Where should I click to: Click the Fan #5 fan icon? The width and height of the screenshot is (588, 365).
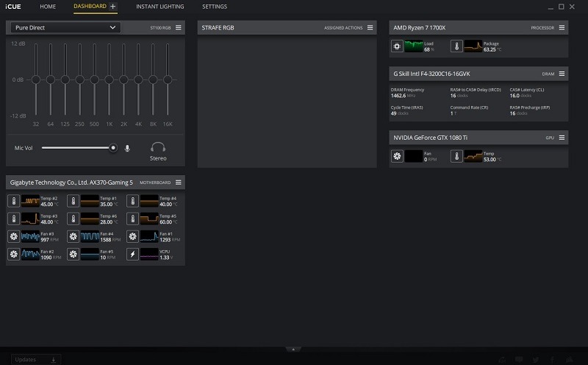pyautogui.click(x=73, y=254)
